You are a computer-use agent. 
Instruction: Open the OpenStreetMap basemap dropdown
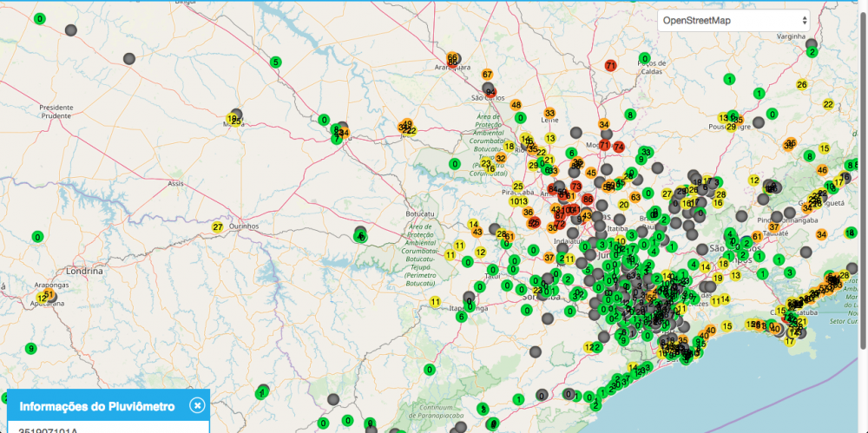tap(733, 20)
